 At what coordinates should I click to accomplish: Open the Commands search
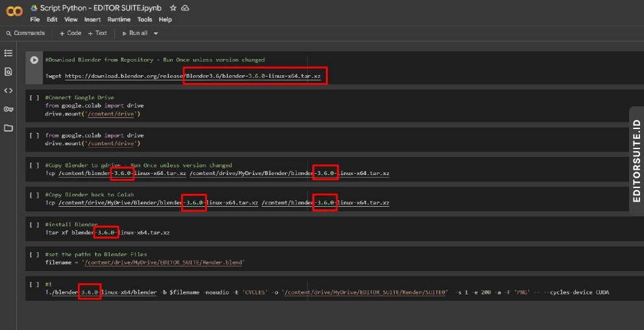pos(25,33)
